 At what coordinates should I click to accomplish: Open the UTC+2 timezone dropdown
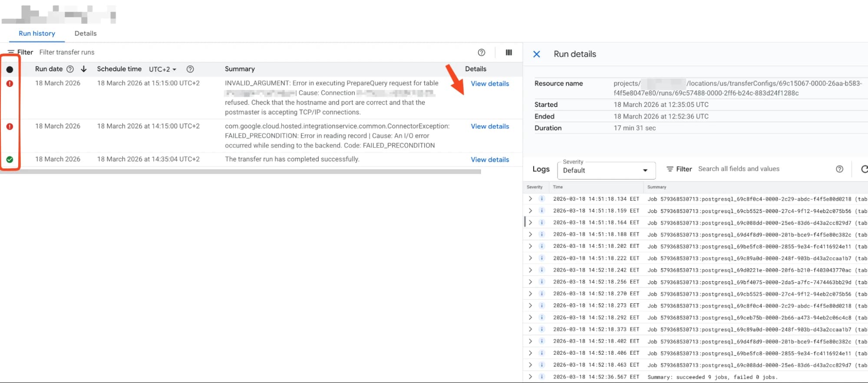click(x=163, y=70)
